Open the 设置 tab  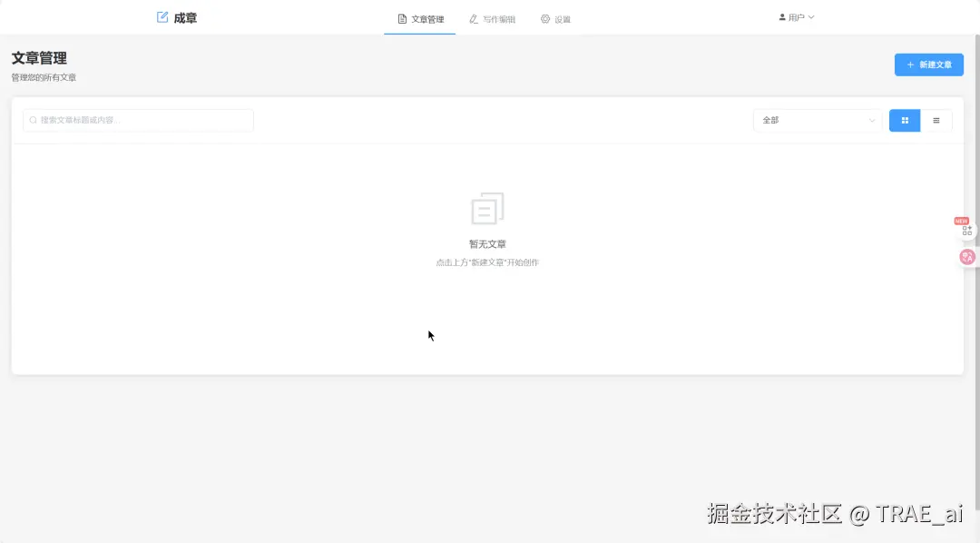(556, 18)
